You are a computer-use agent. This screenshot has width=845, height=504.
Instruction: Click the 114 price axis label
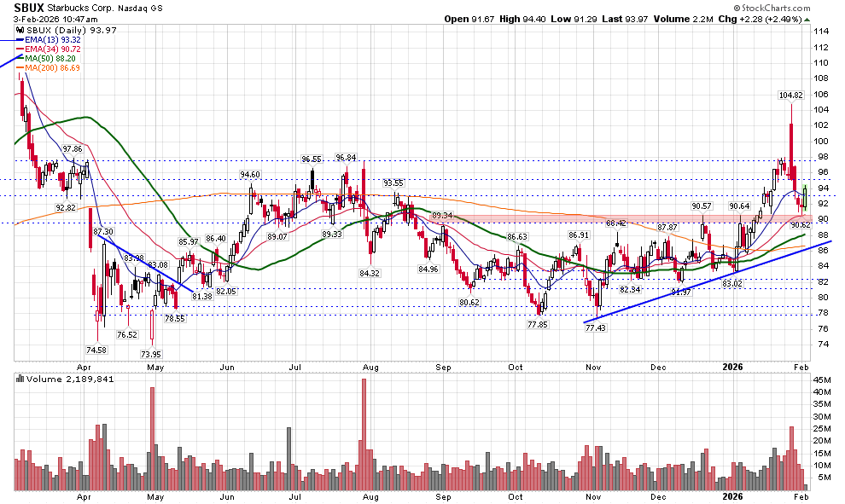click(x=821, y=32)
